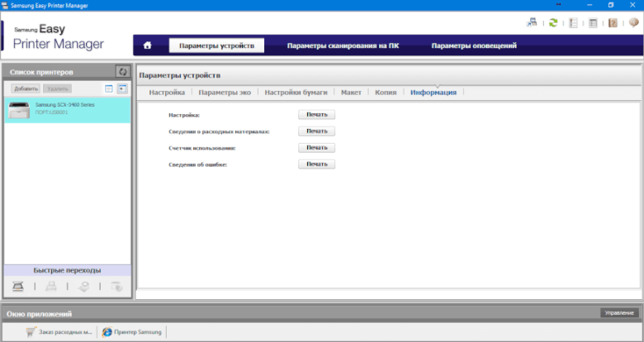Screen dimensions: 644x342
Task: Click the Home icon in navigation bar
Action: click(x=148, y=45)
